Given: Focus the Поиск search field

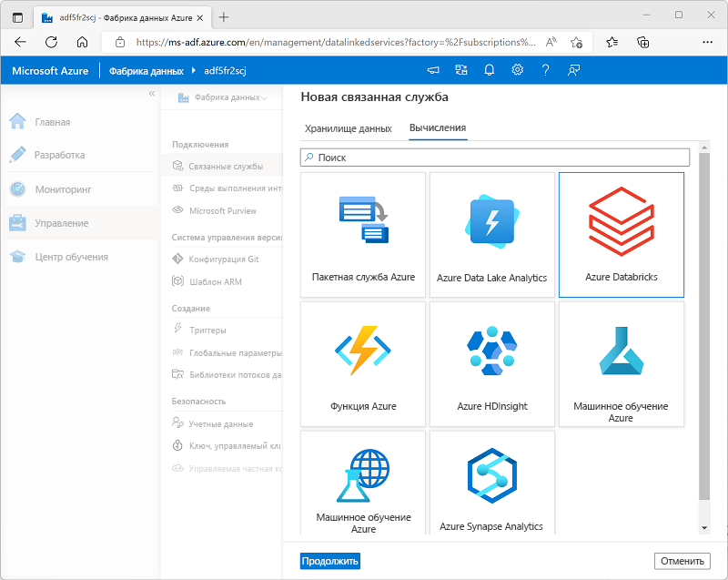Looking at the screenshot, I should (495, 158).
